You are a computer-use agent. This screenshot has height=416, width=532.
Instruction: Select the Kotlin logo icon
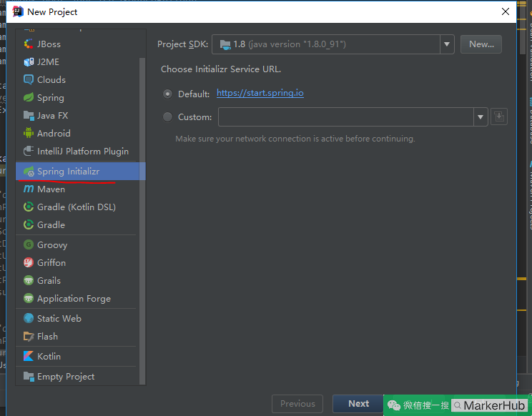coord(29,356)
